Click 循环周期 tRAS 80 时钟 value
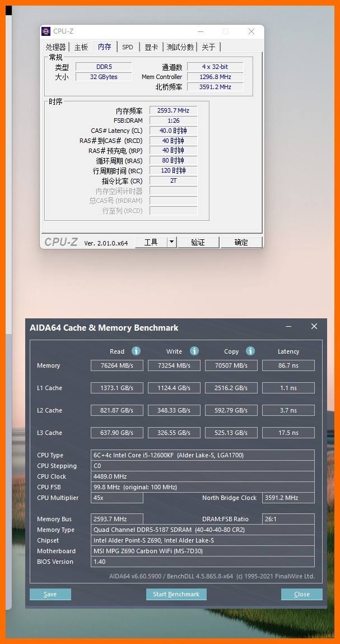Viewport: 340px width, 644px height. 173,161
